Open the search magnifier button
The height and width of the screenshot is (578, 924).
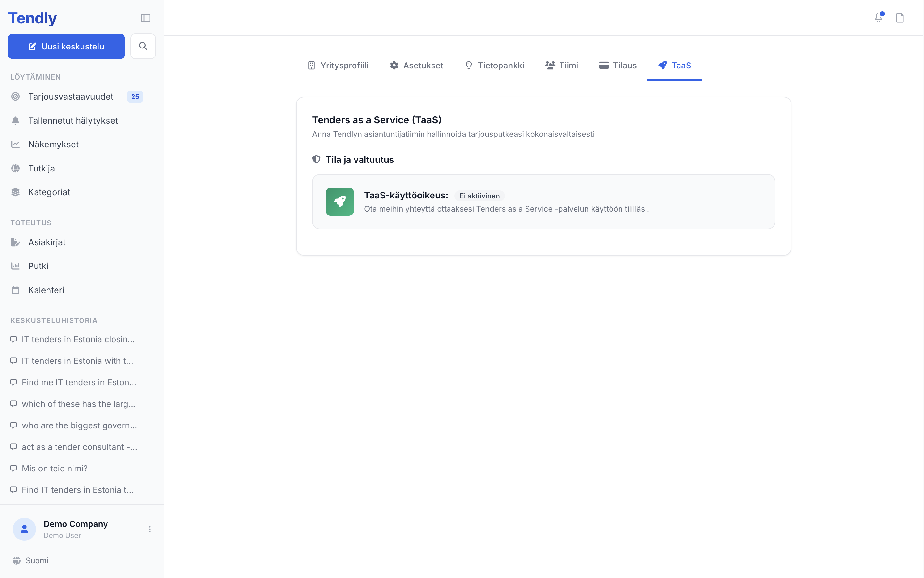pos(143,46)
